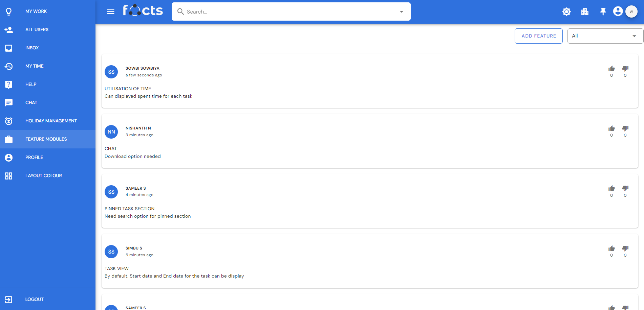Viewport: 644px width, 310px height.
Task: Click the hamburger menu icon
Action: tap(111, 12)
